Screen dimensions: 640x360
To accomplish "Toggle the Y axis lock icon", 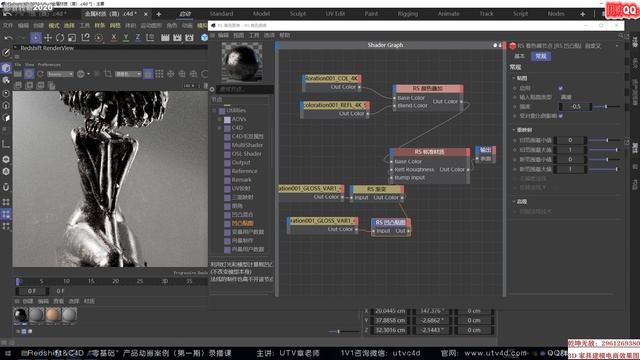I will [x=126, y=38].
